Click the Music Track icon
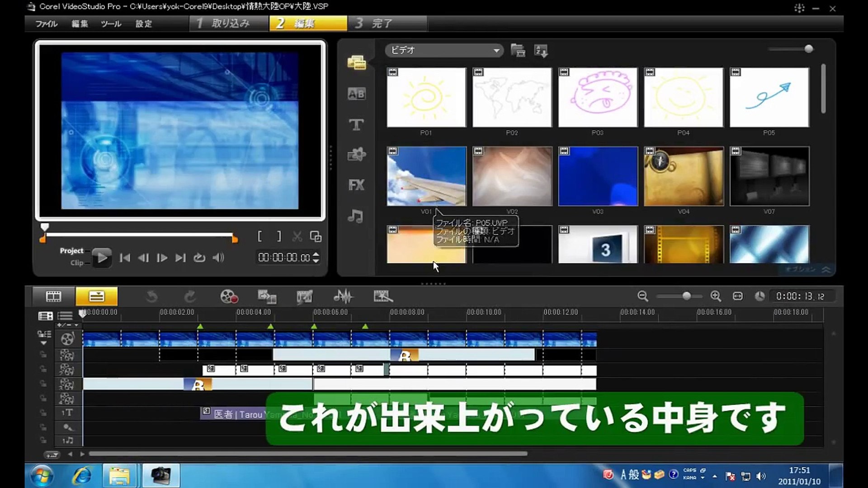868x488 pixels. pos(67,440)
